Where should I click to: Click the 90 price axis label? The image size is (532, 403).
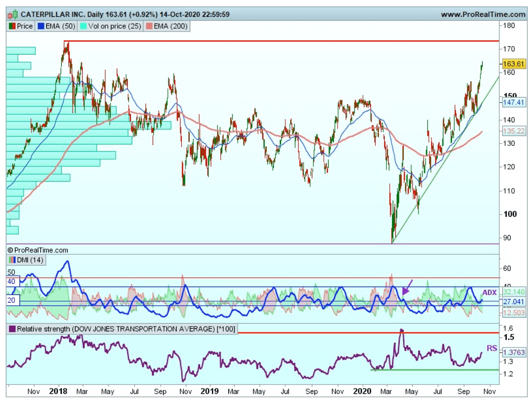[507, 238]
